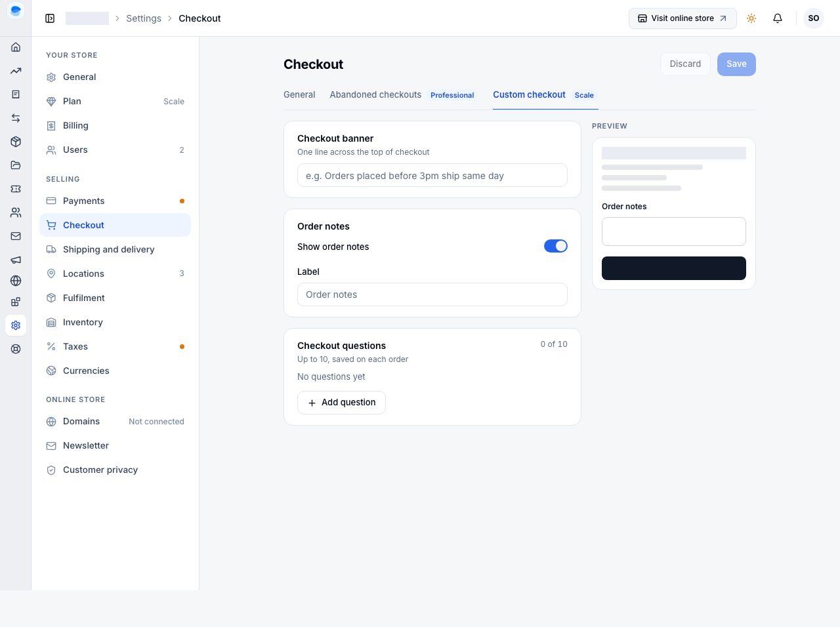Focus the Checkout banner text field
Image resolution: width=840 pixels, height=627 pixels.
point(432,175)
